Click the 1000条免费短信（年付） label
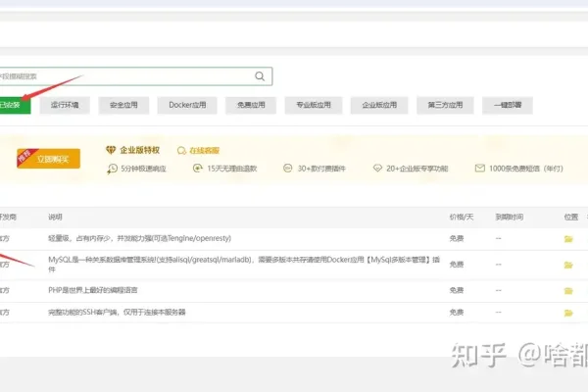The width and height of the screenshot is (588, 392). click(525, 169)
